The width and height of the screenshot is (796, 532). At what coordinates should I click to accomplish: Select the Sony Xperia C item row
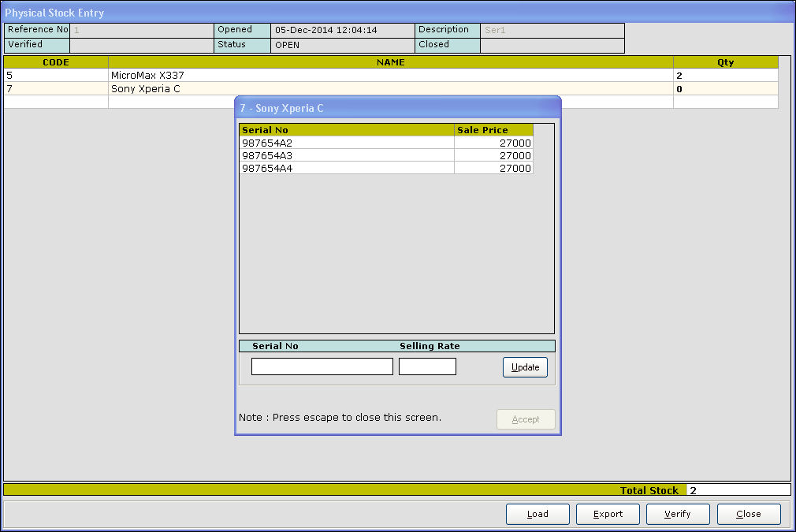[391, 89]
